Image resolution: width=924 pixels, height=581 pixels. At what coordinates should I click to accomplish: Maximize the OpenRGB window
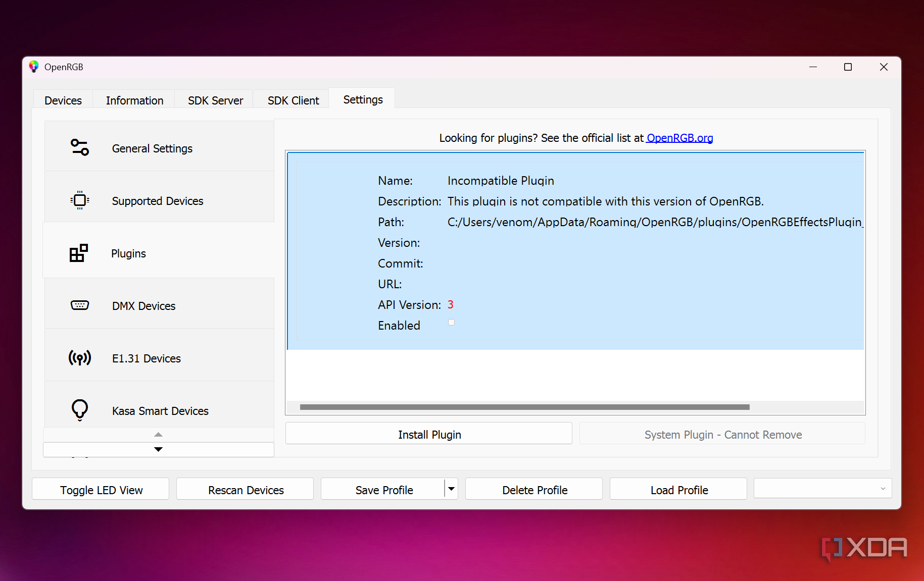(848, 67)
